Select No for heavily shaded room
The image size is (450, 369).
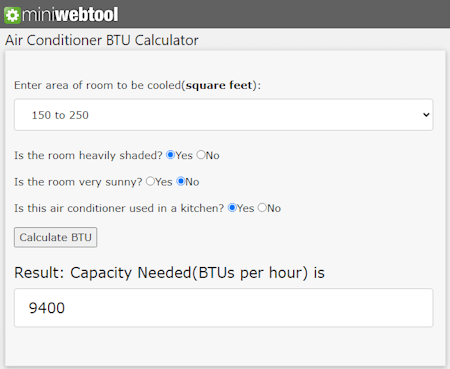tap(201, 155)
